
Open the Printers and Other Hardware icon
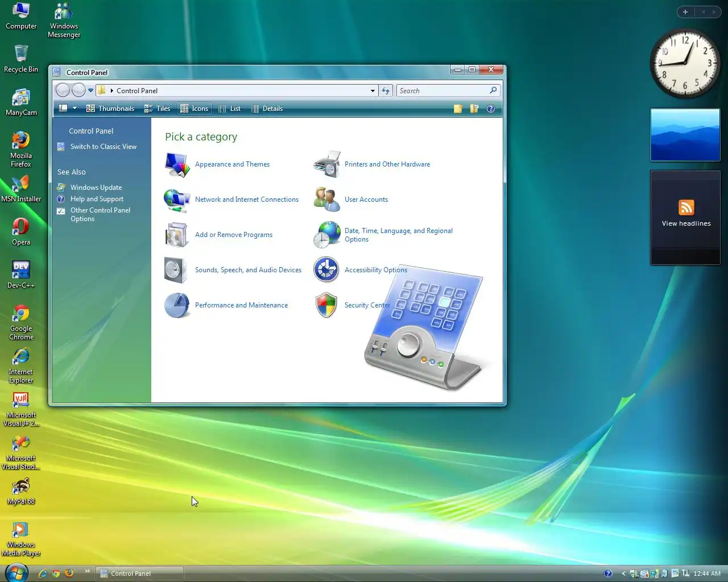[327, 164]
